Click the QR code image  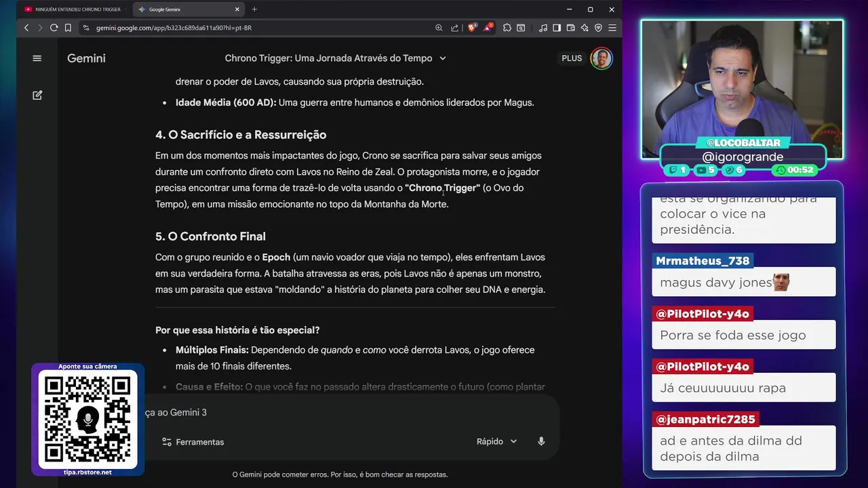tap(87, 420)
